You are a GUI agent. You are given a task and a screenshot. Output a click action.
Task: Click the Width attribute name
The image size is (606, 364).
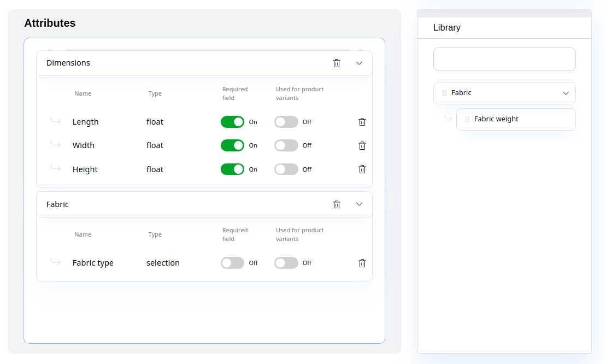point(84,146)
